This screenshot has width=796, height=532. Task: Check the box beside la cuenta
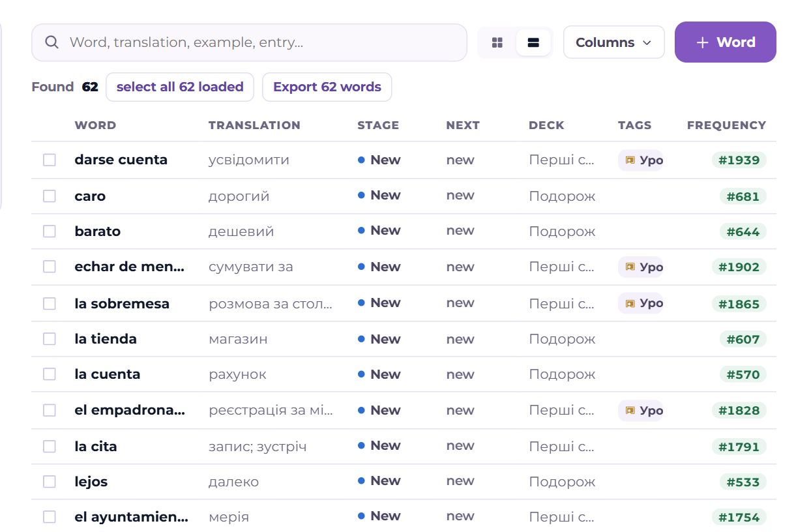pyautogui.click(x=50, y=374)
